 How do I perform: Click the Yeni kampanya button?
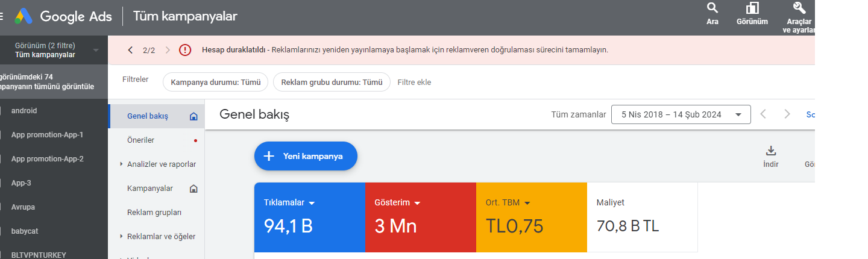point(306,156)
